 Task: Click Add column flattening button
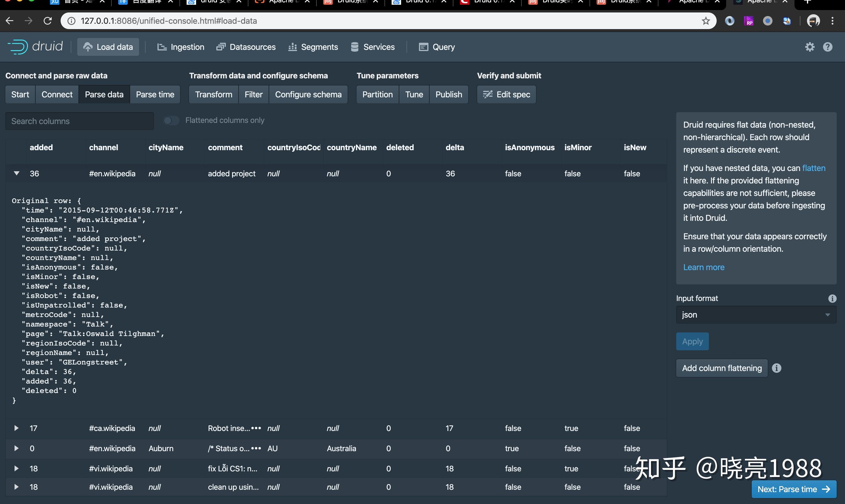point(722,368)
